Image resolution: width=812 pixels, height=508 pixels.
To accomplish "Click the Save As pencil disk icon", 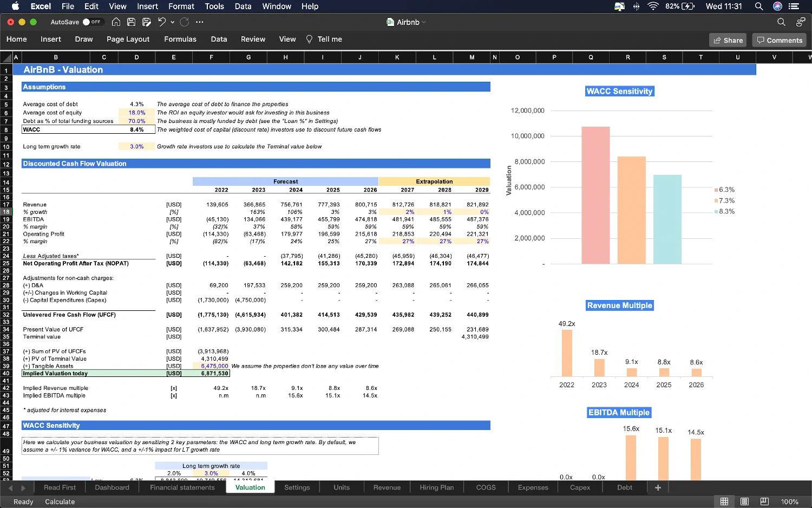I will [146, 22].
